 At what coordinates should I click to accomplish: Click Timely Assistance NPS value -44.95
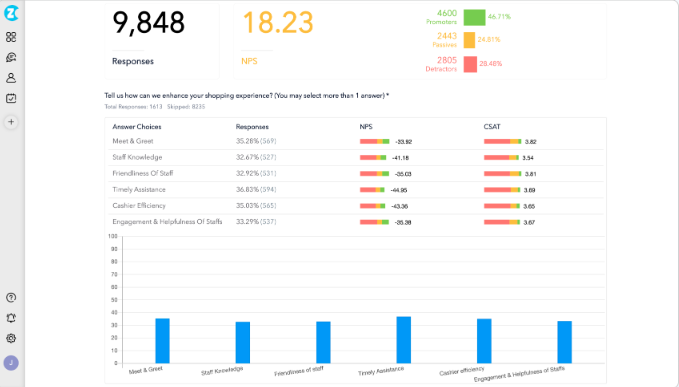coord(399,190)
